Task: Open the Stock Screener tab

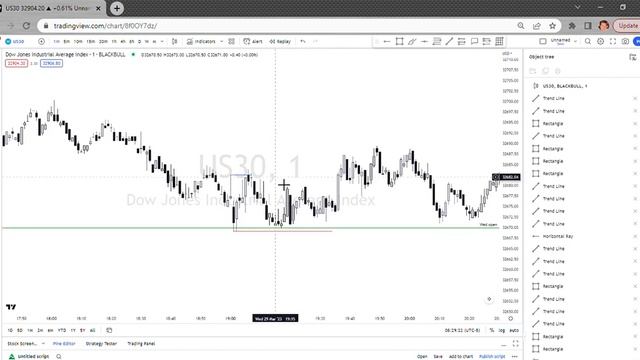Action: [22, 344]
